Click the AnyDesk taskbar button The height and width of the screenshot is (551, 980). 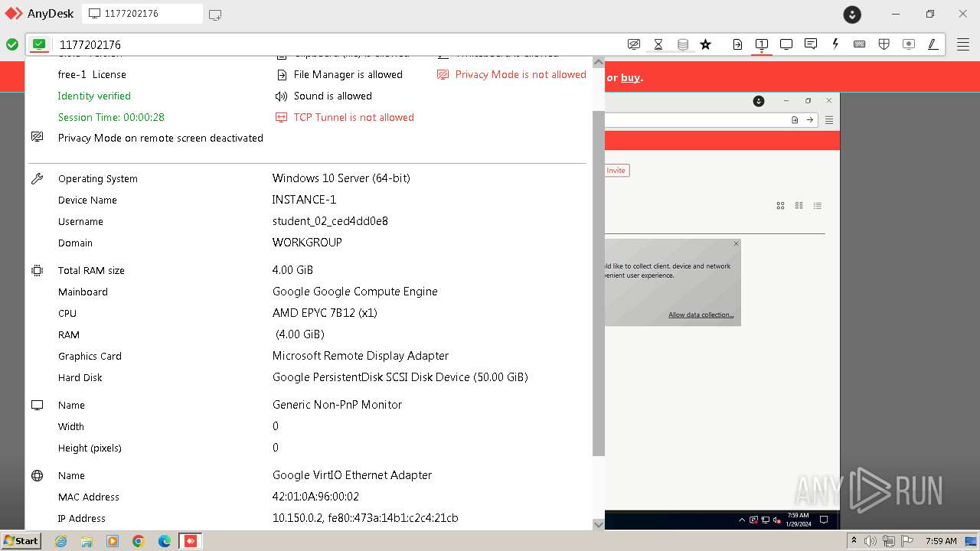(x=191, y=541)
